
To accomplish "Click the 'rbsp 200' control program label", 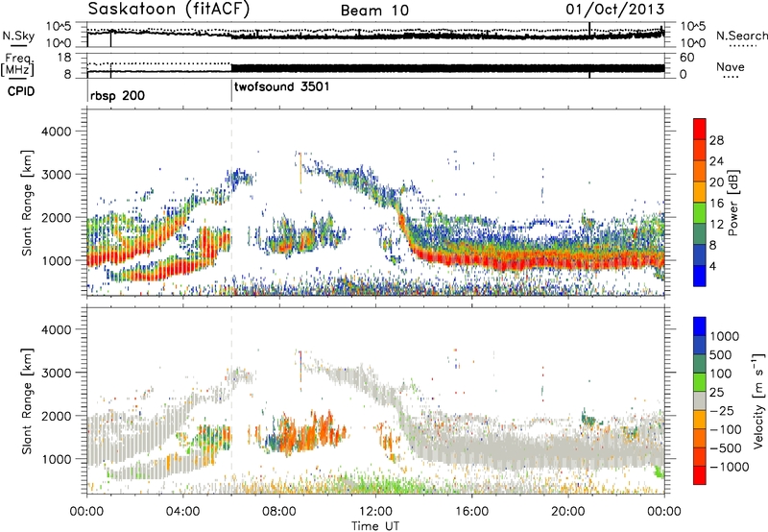I will click(x=117, y=95).
